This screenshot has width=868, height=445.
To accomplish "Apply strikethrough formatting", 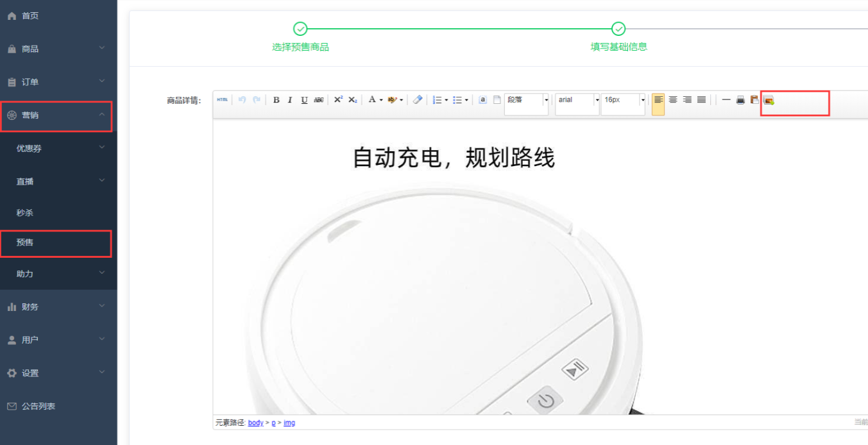I will pos(318,100).
